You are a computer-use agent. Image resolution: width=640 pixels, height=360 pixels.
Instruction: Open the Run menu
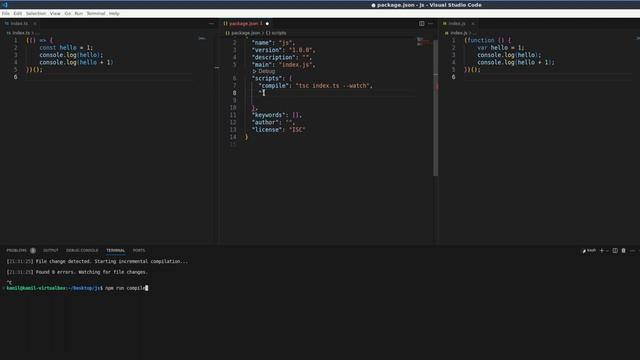(x=78, y=13)
